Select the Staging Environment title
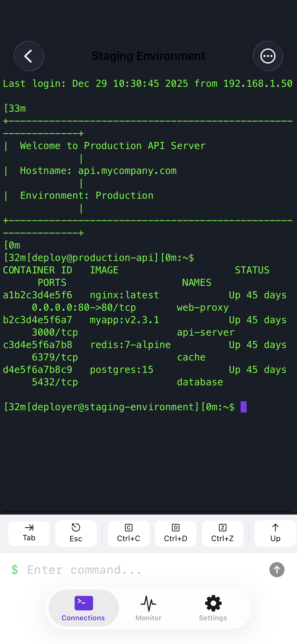 [x=148, y=56]
